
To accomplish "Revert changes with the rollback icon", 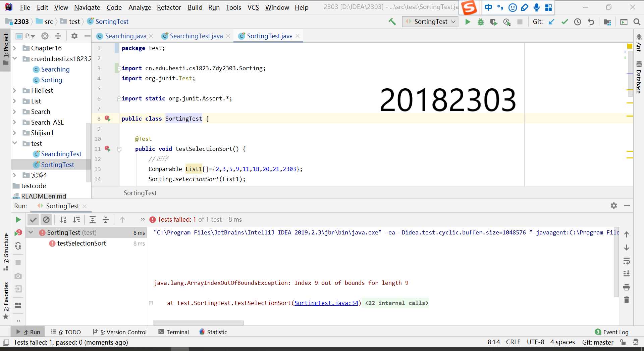I will tap(591, 22).
